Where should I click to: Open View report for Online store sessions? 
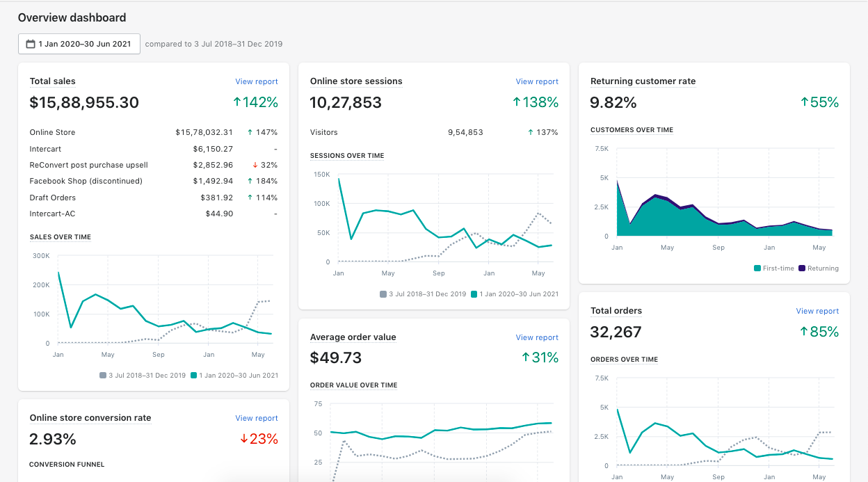(x=537, y=81)
